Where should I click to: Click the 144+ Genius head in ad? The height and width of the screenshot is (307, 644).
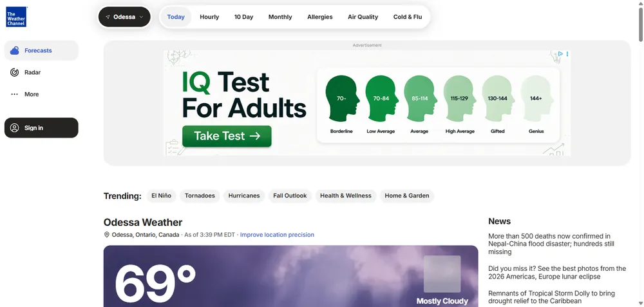536,98
